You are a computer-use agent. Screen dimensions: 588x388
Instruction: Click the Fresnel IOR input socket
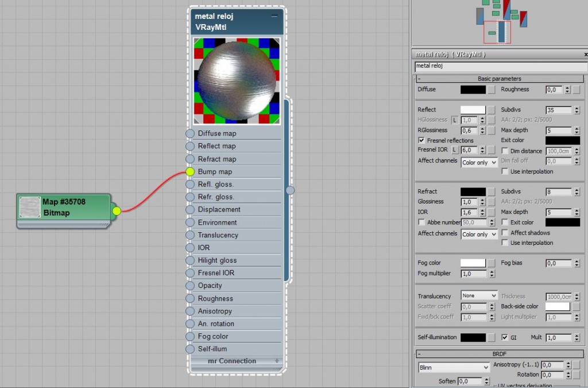[x=190, y=273]
